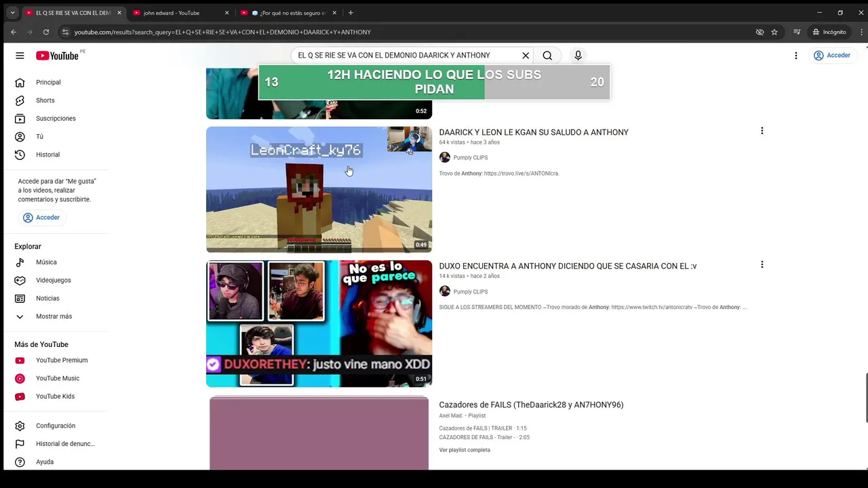This screenshot has height=488, width=868.
Task: Open the LeonCraft_ky76 Minecraft video thumbnail
Action: (319, 190)
